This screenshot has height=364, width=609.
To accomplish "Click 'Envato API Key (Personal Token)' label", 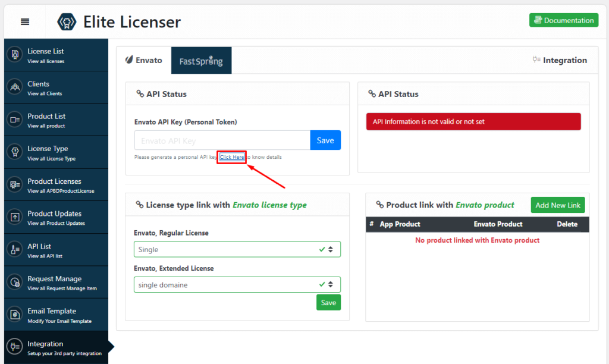I will [186, 122].
